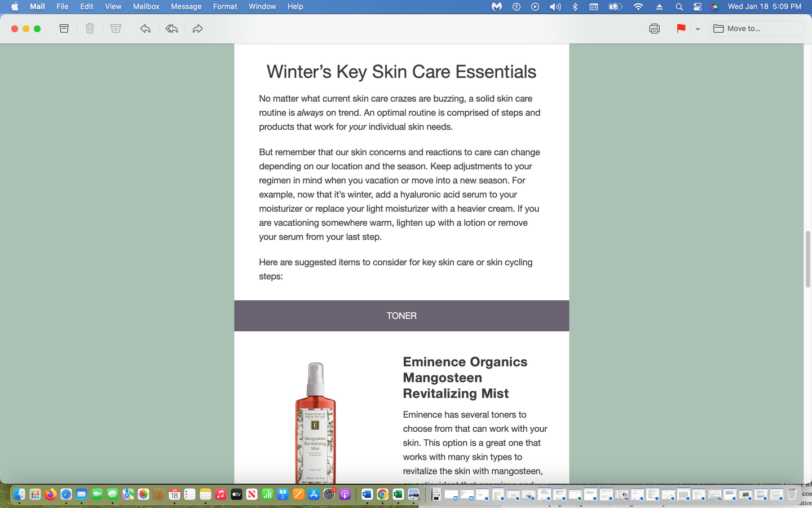Open Control Center in menu bar
The width and height of the screenshot is (812, 508).
click(x=698, y=7)
